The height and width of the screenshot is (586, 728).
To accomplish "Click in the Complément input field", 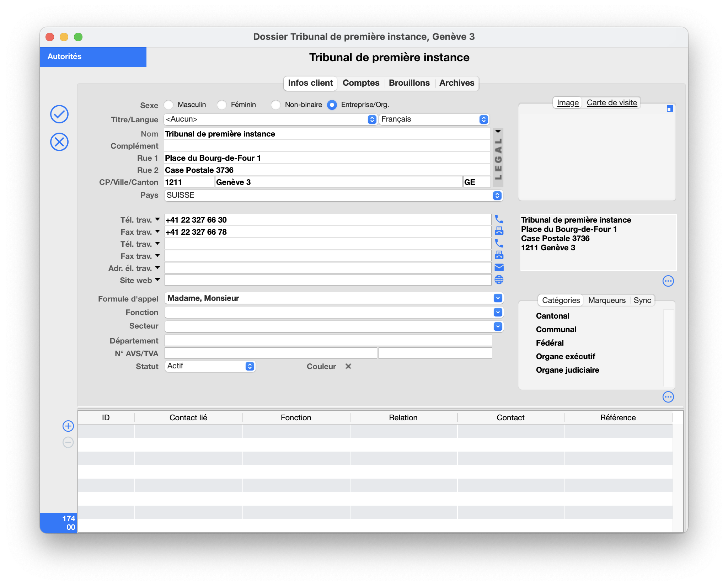I will coord(327,146).
